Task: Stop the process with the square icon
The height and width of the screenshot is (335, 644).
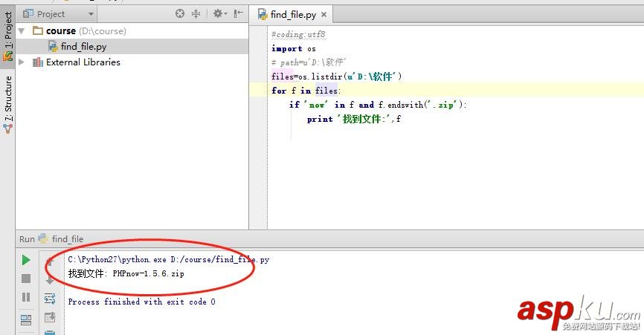Action: click(26, 279)
